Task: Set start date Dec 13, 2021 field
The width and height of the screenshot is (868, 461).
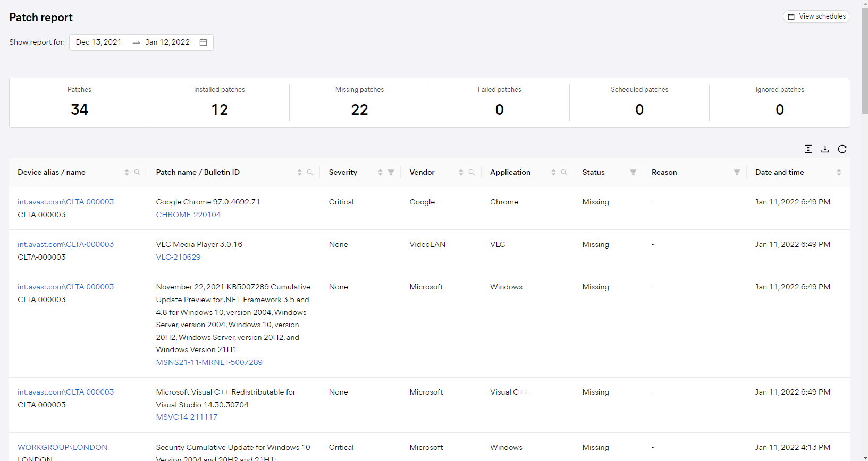Action: [x=99, y=42]
